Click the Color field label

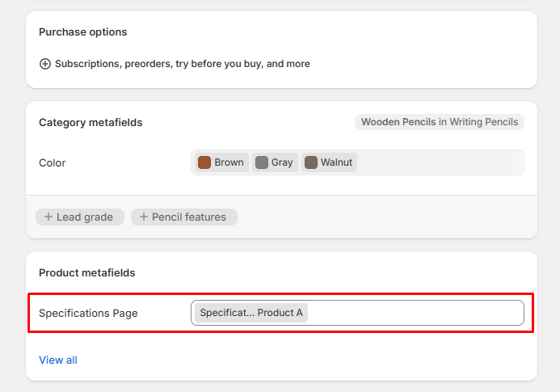click(x=53, y=162)
